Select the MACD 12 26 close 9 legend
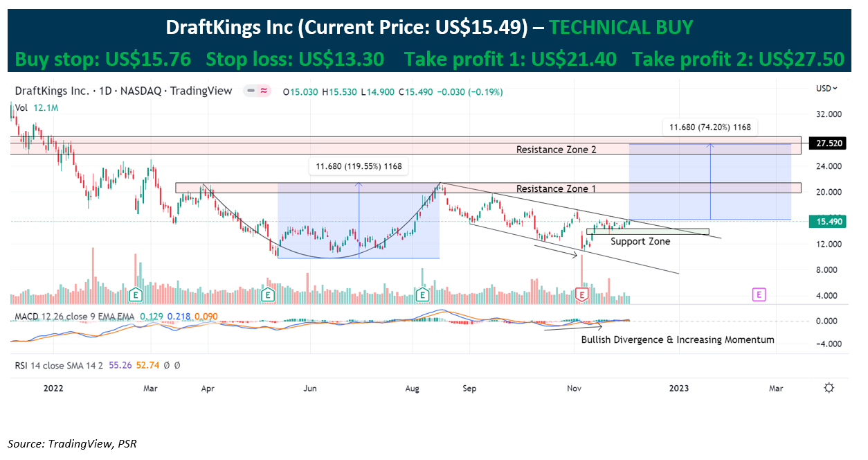 75,316
